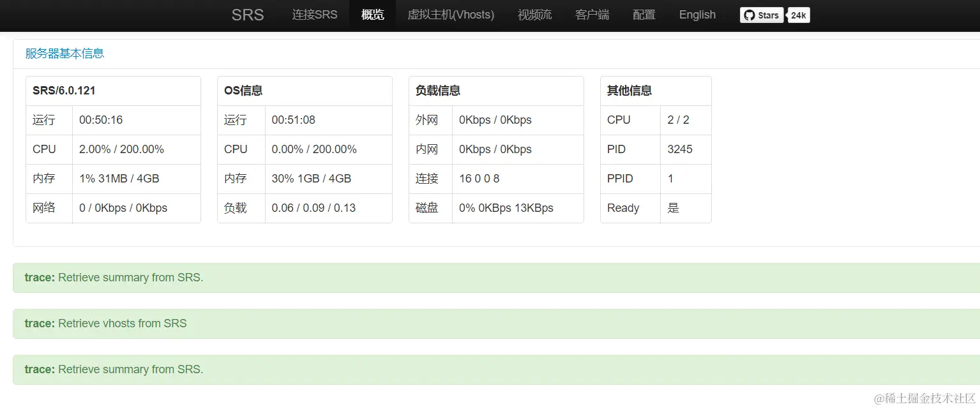Go to the 视频流 page
This screenshot has width=980, height=409.
tap(535, 15)
